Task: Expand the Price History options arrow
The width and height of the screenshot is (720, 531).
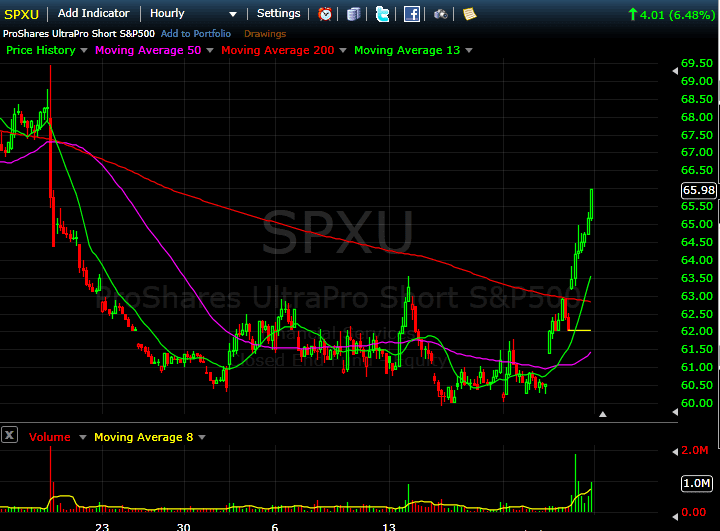Action: (84, 50)
